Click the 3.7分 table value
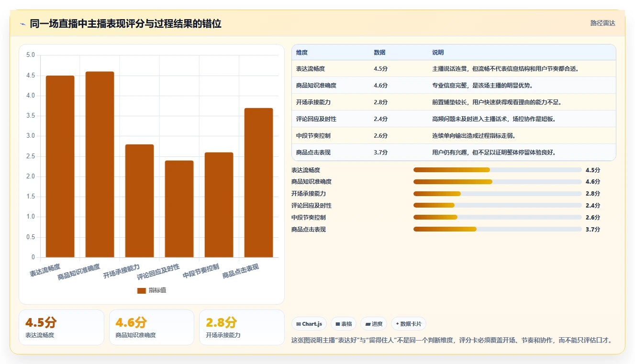Image resolution: width=635 pixels, height=364 pixels. click(x=381, y=153)
